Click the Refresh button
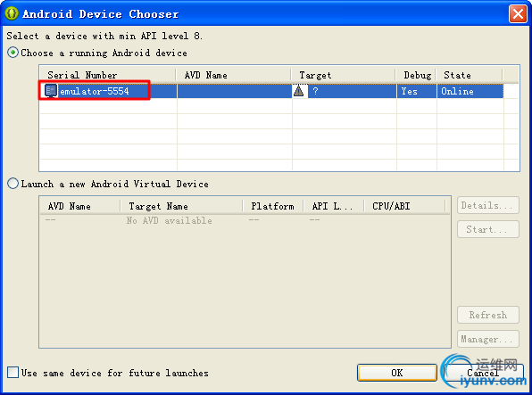The height and width of the screenshot is (395, 532). (488, 315)
